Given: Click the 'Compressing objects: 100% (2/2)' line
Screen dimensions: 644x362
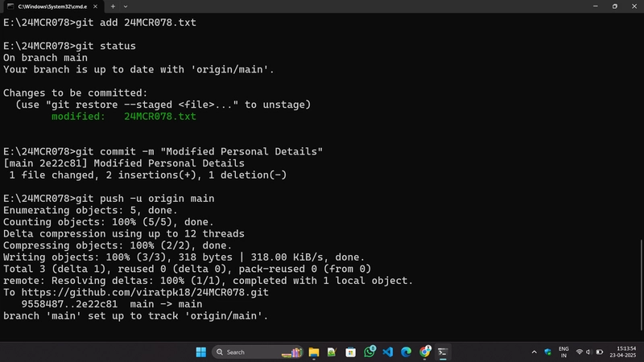Looking at the screenshot, I should pos(118,245).
